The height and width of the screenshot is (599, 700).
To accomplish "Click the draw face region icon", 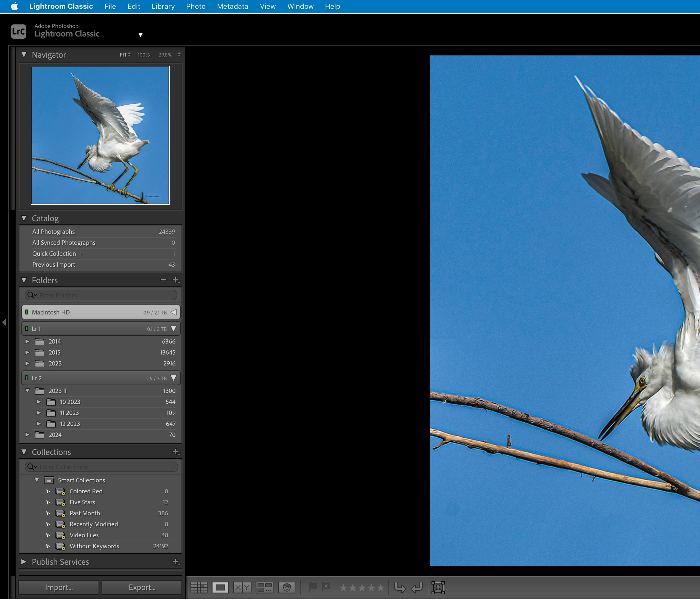I will point(438,587).
